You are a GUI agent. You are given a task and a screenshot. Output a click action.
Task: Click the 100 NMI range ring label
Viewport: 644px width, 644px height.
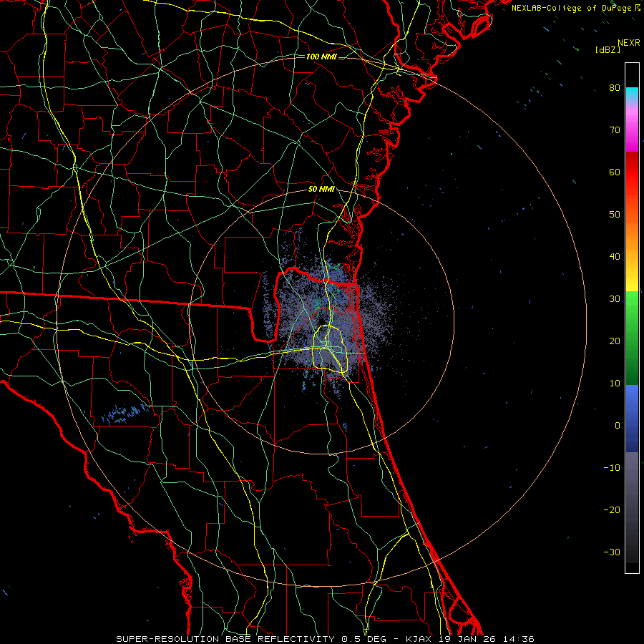[x=321, y=57]
